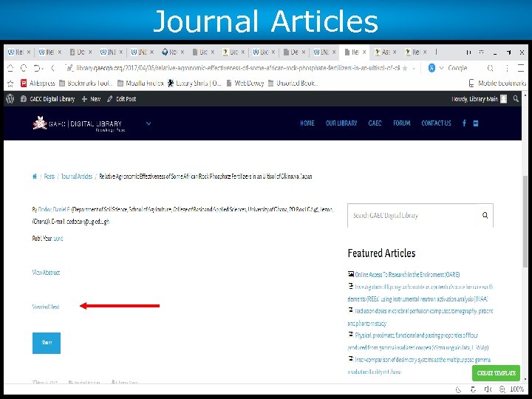Open GAEC in site navigation
The width and height of the screenshot is (532, 399).
(x=375, y=123)
